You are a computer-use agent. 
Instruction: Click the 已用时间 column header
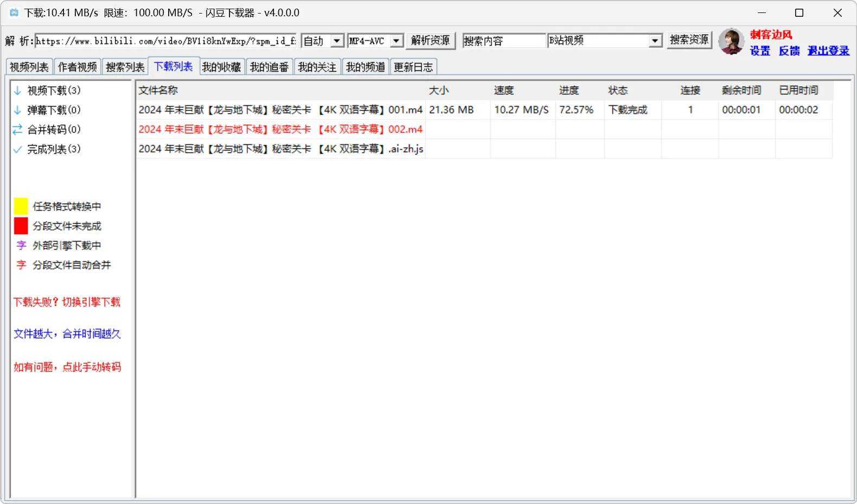coord(804,91)
